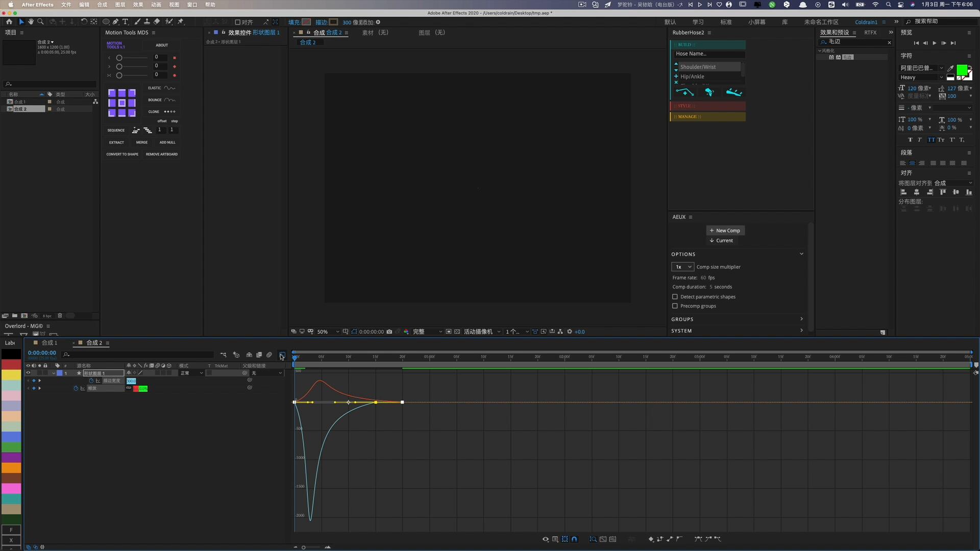Select the Type text tool
Viewport: 980px width, 551px height.
125,22
